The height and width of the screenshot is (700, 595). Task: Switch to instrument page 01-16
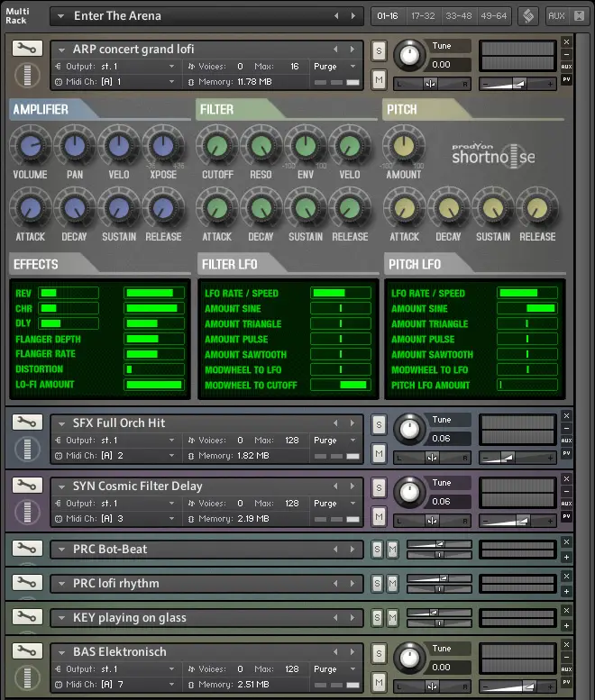pos(388,16)
